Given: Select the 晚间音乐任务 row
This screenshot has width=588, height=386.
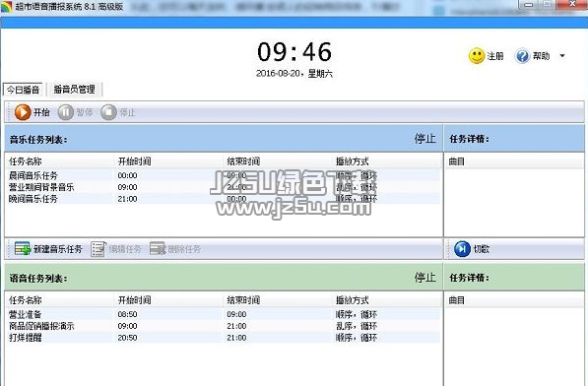Looking at the screenshot, I should click(223, 199).
